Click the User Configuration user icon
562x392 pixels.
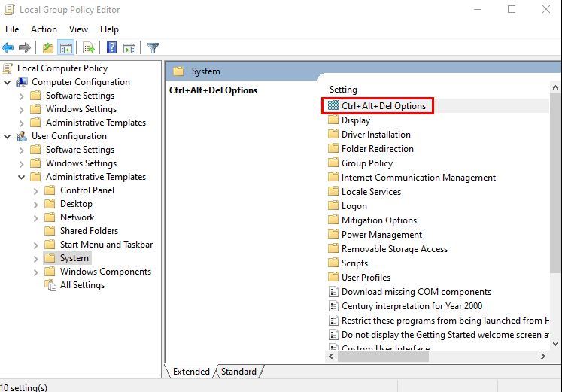[x=22, y=136]
